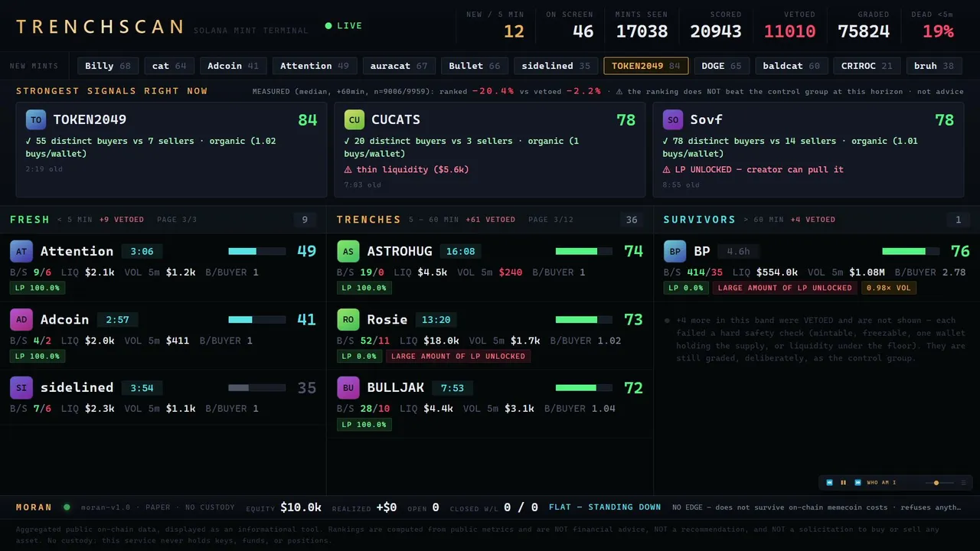Image resolution: width=980 pixels, height=551 pixels.
Task: Select the Adcoin 41 ticker chip
Action: (234, 66)
